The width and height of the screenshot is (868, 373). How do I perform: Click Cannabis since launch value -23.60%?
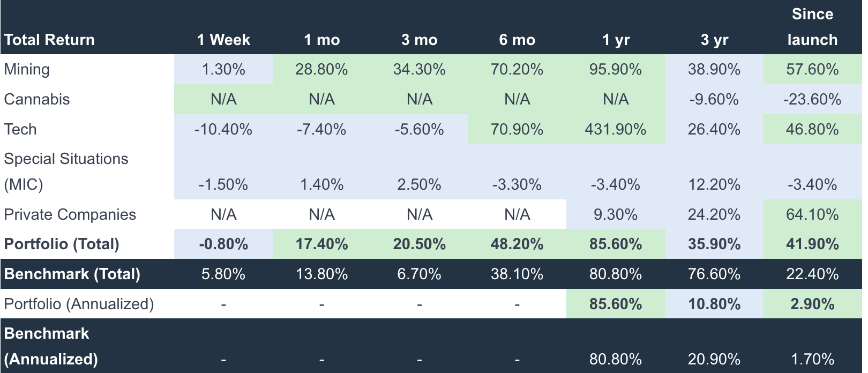[812, 99]
